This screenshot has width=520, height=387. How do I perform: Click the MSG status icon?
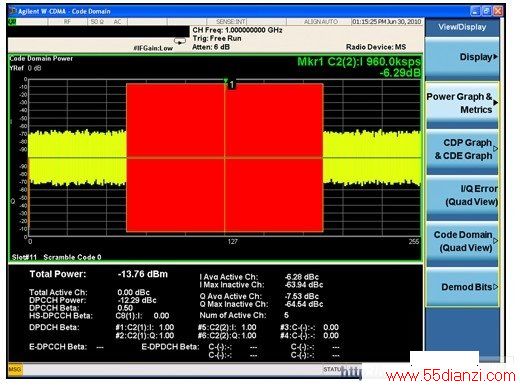(15, 369)
